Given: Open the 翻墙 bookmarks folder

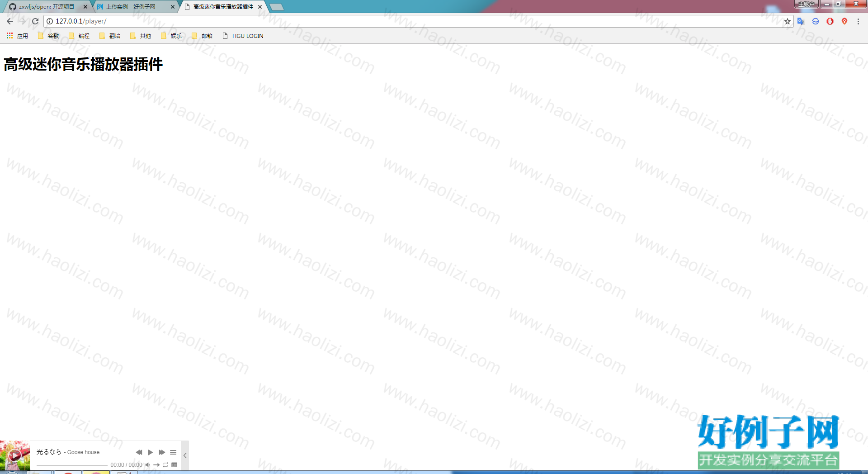Looking at the screenshot, I should (x=110, y=36).
